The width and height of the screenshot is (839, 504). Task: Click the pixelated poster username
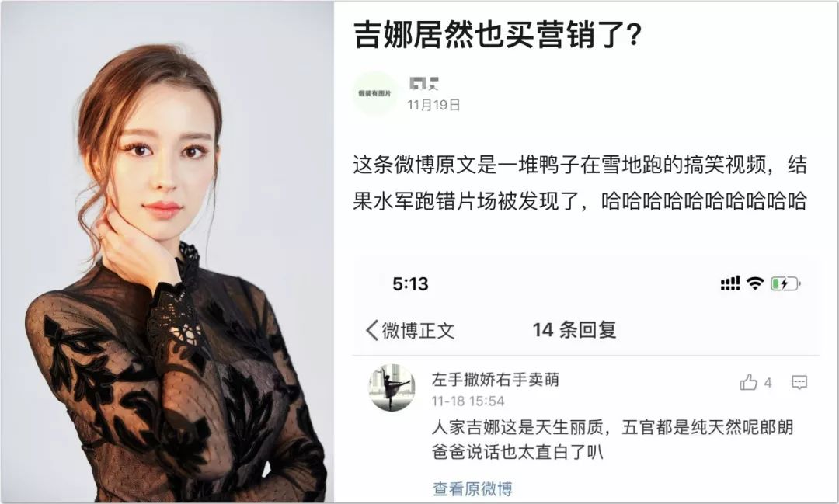click(x=424, y=83)
